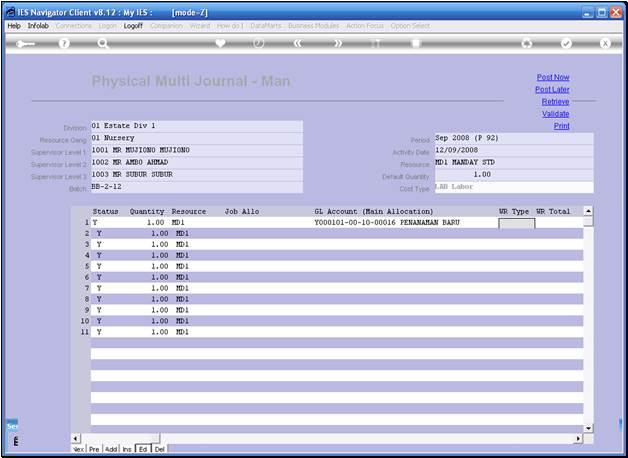
Task: Click the Default Quantity field 1.00
Action: point(514,175)
